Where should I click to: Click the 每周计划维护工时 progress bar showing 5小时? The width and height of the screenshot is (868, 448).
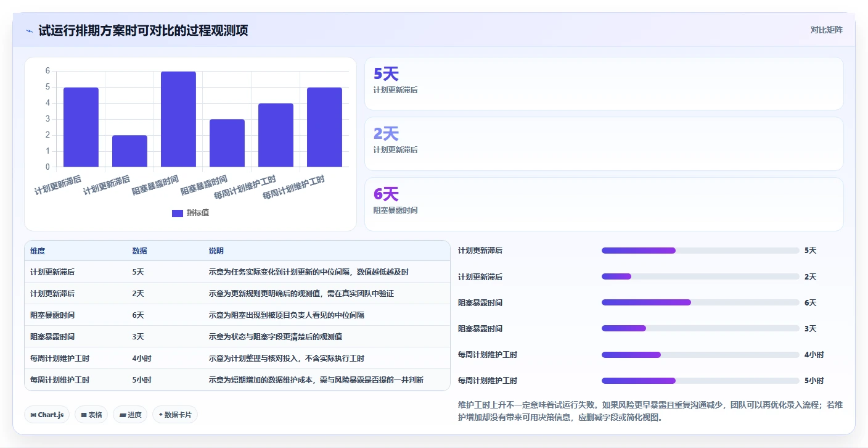pos(700,381)
